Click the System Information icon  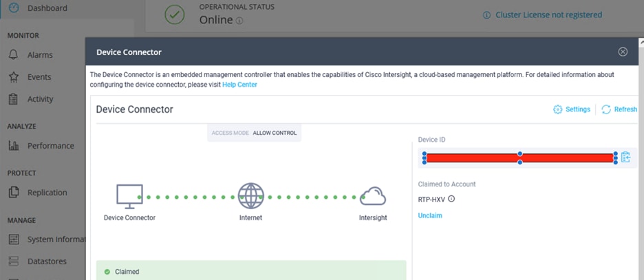coord(14,239)
